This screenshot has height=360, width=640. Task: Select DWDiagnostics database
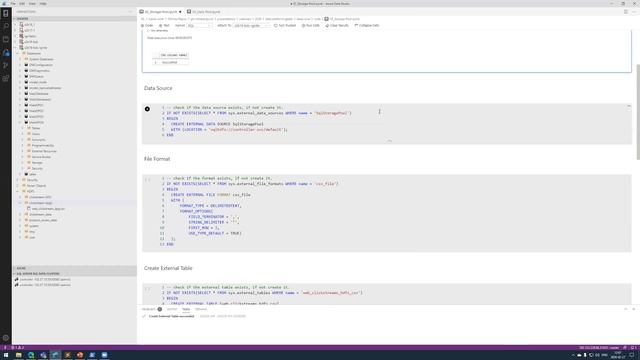[x=39, y=71]
